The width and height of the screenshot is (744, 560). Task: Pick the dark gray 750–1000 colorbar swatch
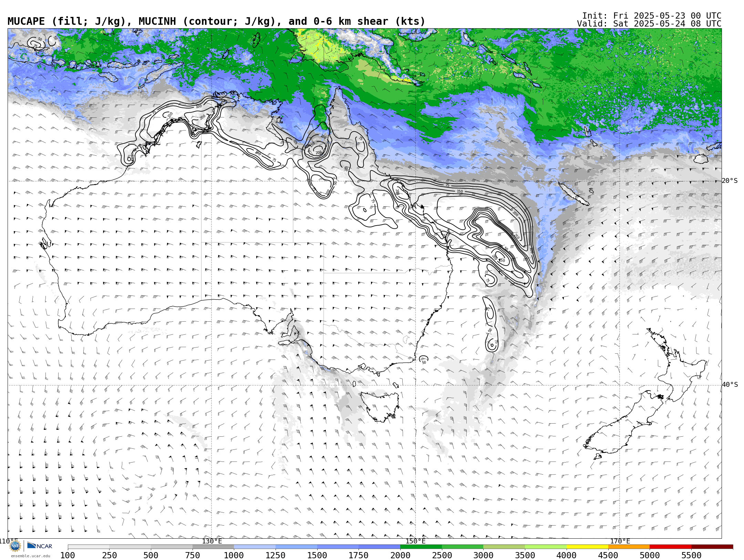[213, 547]
